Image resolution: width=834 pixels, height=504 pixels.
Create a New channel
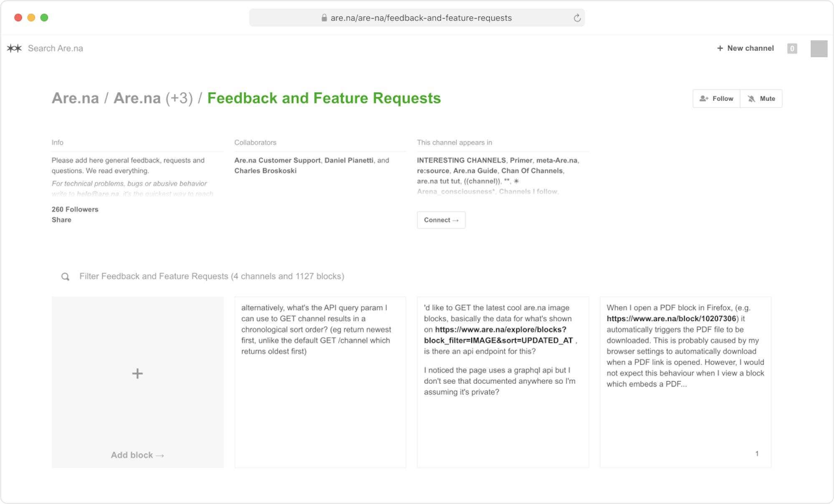[x=746, y=48]
